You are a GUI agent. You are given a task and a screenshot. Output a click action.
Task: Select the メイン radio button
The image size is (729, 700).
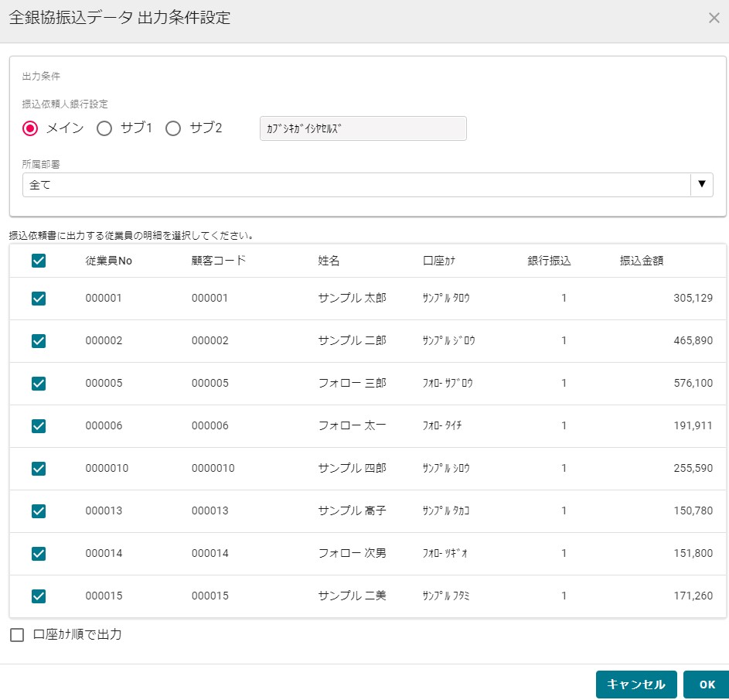pos(30,128)
